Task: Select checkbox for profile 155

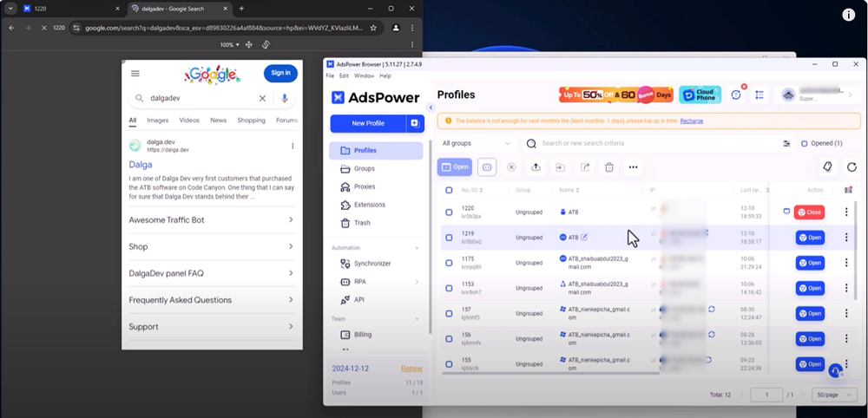Action: 449,364
